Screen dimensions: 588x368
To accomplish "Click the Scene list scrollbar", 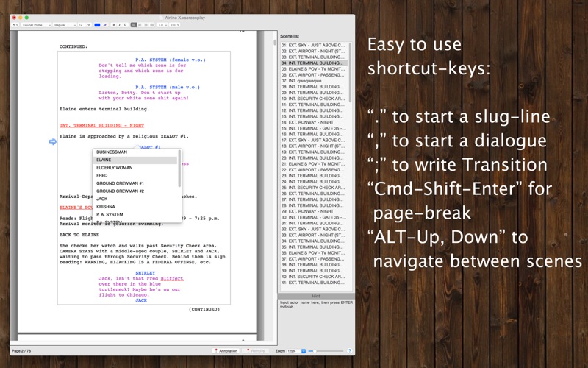I will [351, 72].
